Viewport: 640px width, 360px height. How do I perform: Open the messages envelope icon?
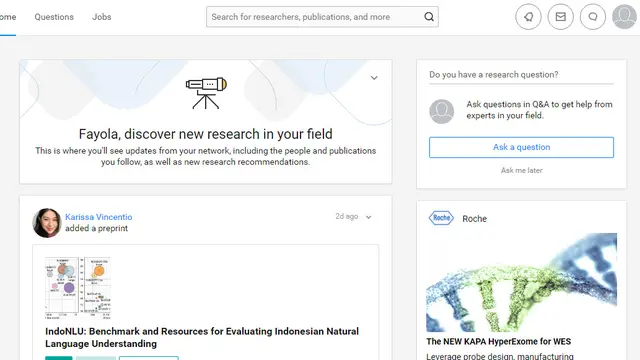(x=560, y=17)
